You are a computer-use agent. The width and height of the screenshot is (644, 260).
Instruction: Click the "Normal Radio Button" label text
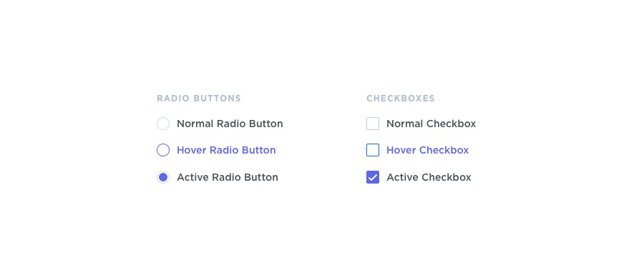coord(230,124)
